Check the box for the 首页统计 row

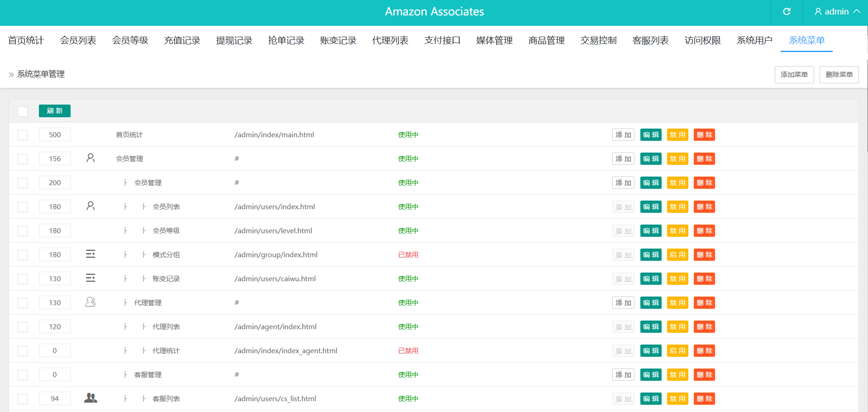click(x=23, y=135)
